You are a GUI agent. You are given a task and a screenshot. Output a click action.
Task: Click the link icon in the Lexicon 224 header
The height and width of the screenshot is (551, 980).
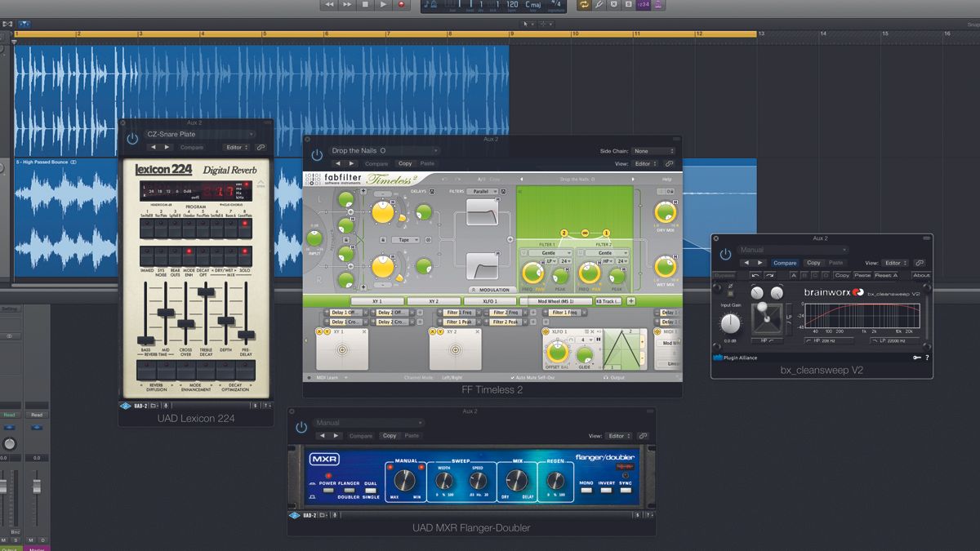(261, 148)
